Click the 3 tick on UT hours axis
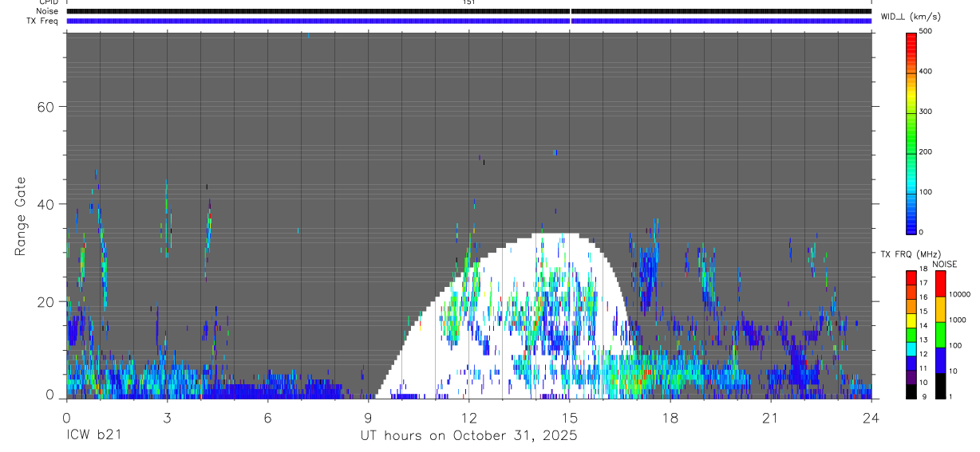Screen dimensions: 980x452 [x=167, y=418]
